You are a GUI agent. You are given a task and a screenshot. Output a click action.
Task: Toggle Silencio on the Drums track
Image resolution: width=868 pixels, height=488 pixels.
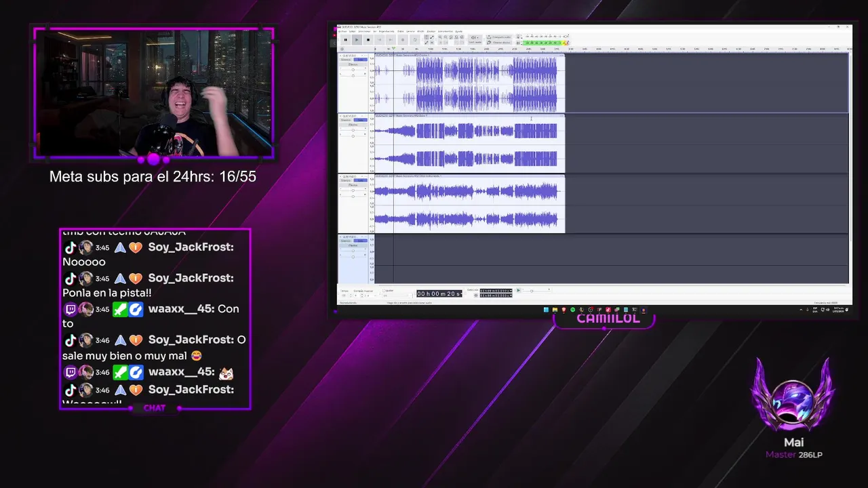[346, 60]
